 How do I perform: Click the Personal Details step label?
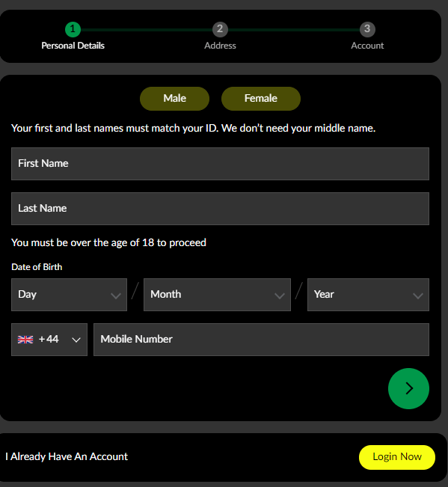pyautogui.click(x=73, y=46)
